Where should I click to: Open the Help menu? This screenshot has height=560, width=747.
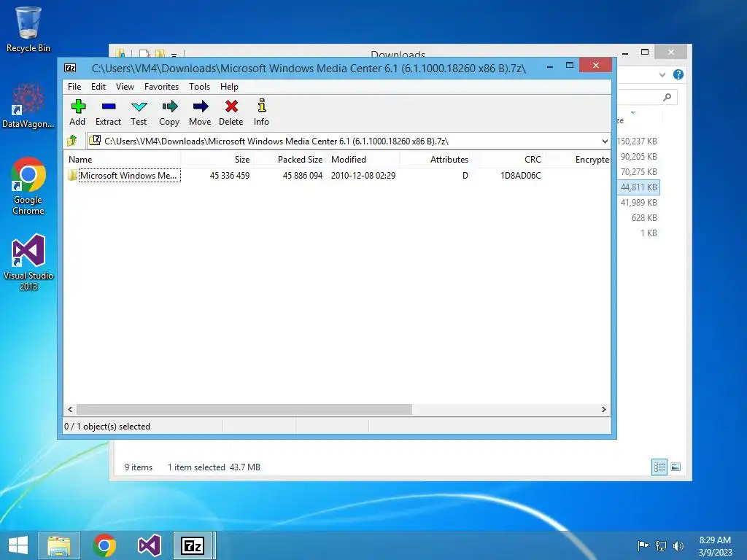(x=229, y=87)
